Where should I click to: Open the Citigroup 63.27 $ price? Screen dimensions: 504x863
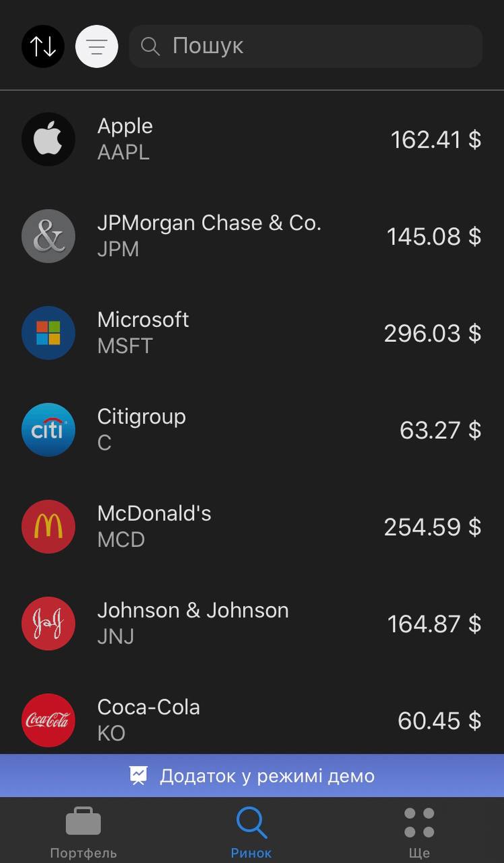pos(440,429)
